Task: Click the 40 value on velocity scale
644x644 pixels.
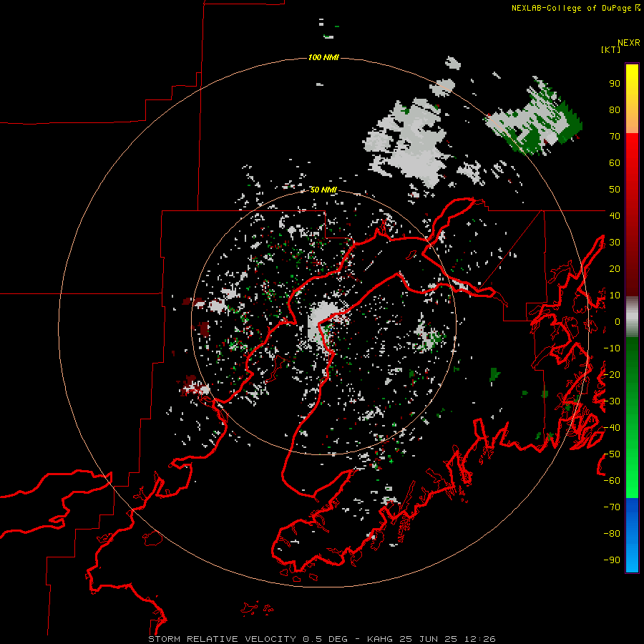Action: click(x=615, y=215)
